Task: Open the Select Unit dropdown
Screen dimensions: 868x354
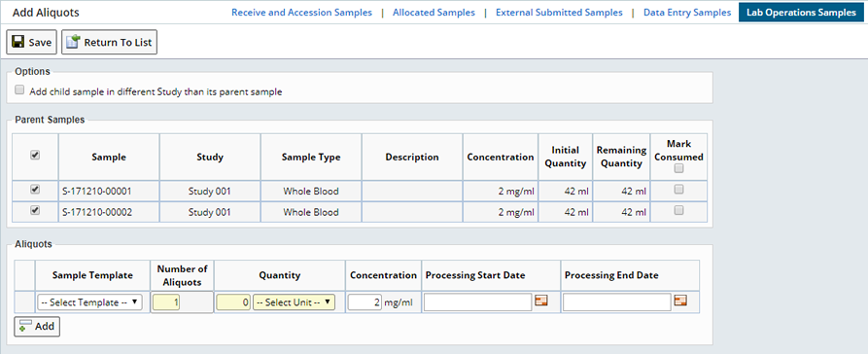Action: click(x=294, y=302)
